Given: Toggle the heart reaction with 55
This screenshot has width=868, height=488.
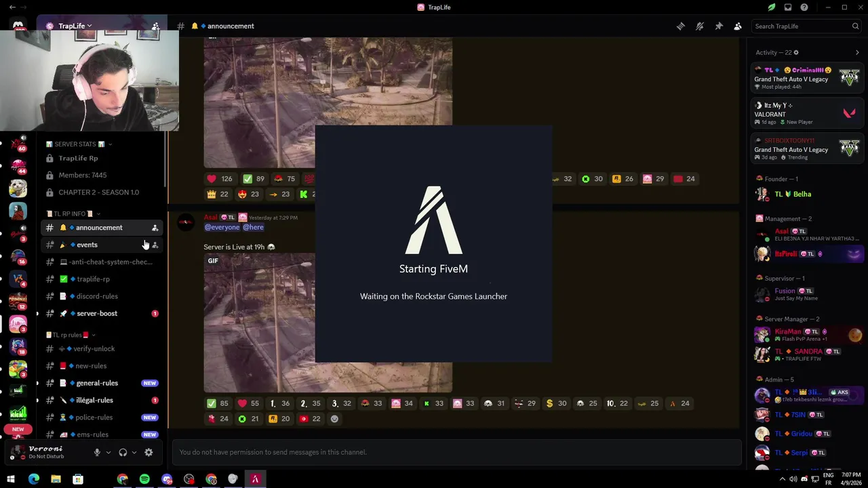Looking at the screenshot, I should (x=249, y=403).
